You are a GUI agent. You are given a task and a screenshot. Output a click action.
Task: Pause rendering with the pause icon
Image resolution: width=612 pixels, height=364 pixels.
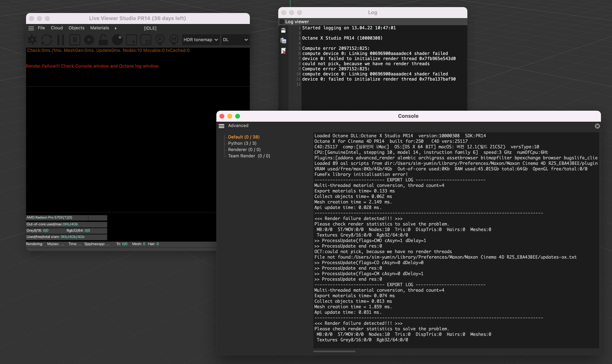[x=60, y=40]
